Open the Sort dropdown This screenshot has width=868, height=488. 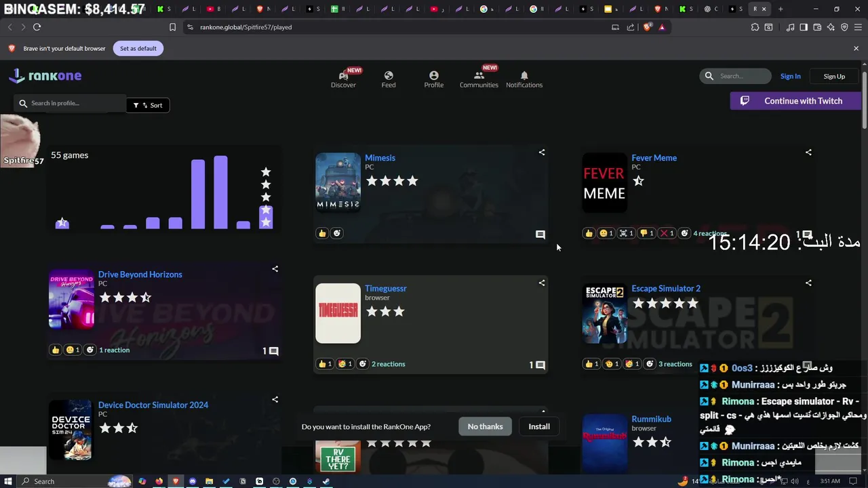pos(148,105)
